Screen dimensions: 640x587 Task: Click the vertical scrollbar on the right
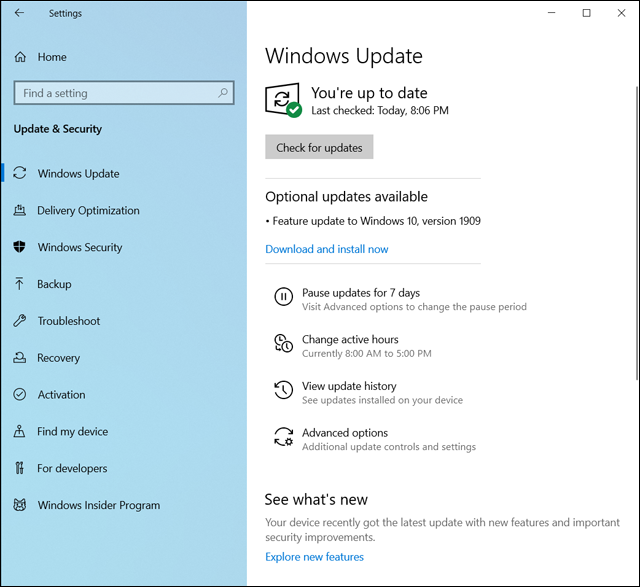pyautogui.click(x=637, y=233)
